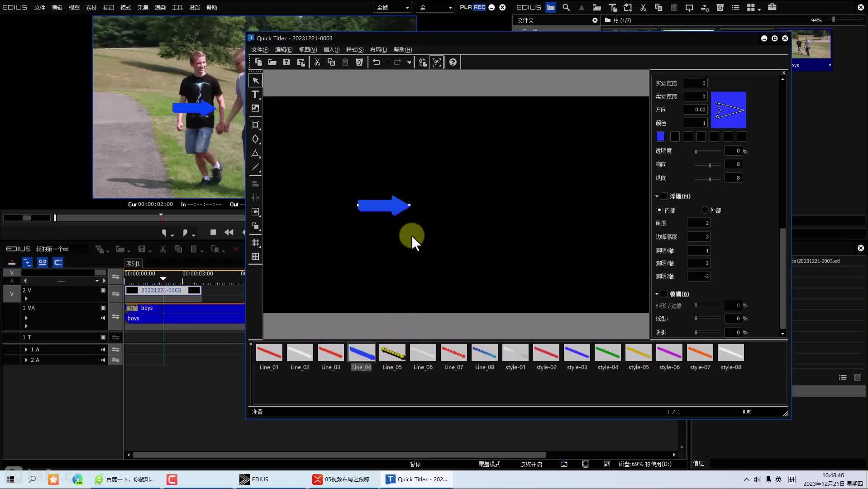Image resolution: width=868 pixels, height=489 pixels.
Task: Click the New title icon in toolbar
Action: (258, 62)
